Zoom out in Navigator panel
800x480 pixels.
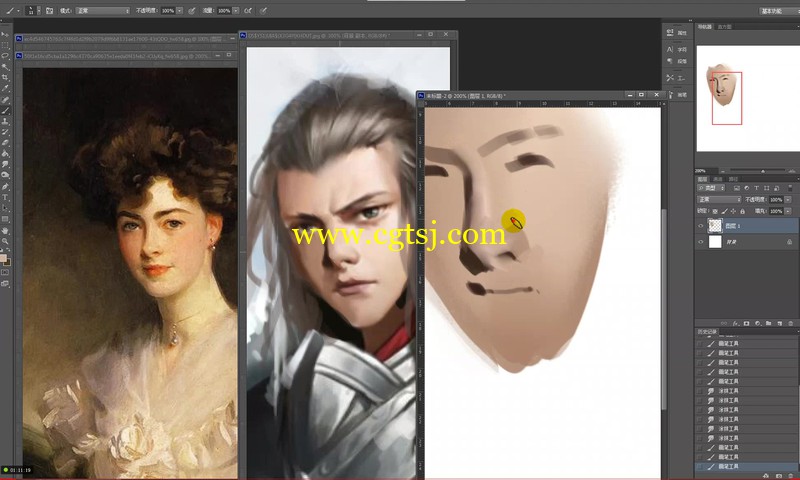(722, 171)
